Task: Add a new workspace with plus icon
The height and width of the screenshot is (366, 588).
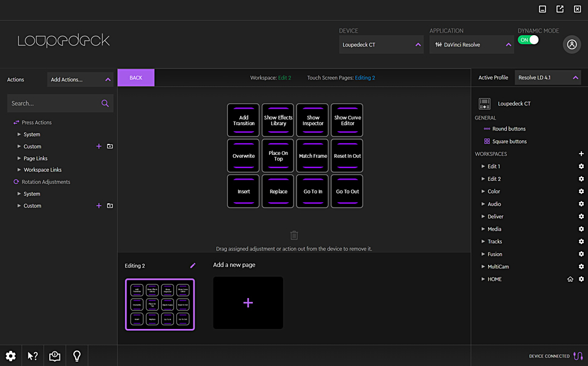Action: [x=581, y=154]
